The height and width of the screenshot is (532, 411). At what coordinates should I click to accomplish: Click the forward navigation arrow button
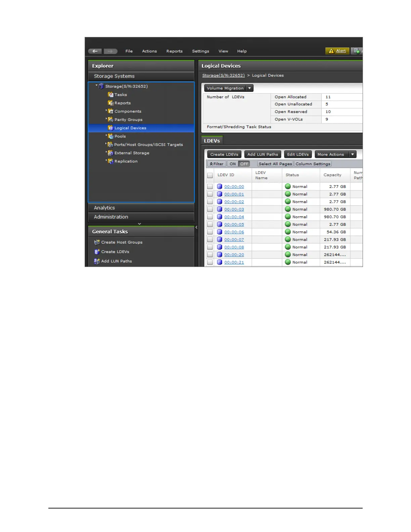[110, 51]
